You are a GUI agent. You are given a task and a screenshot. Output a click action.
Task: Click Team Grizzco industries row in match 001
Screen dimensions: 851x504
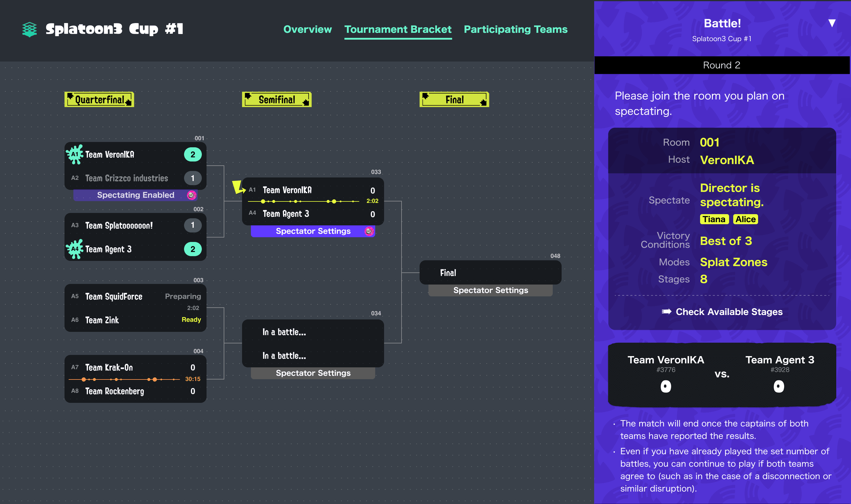pos(136,178)
